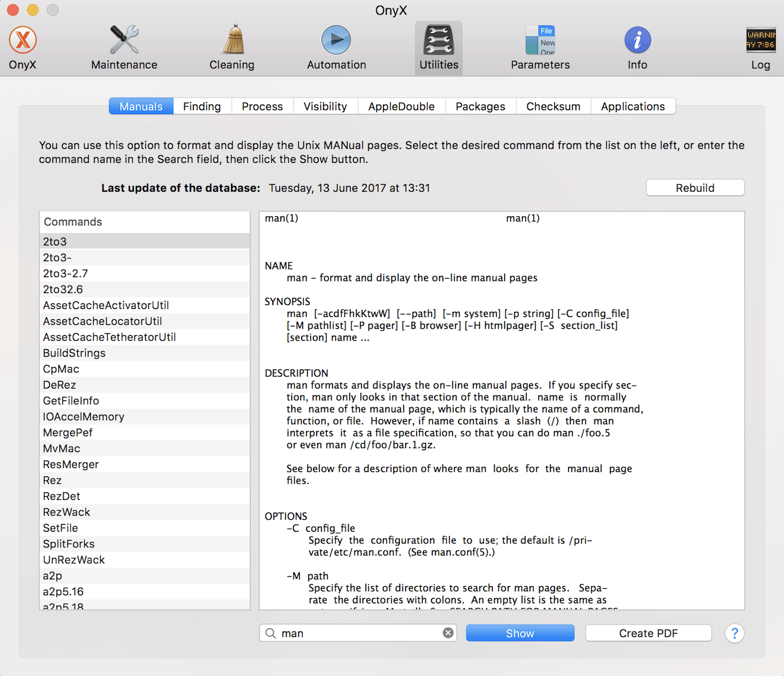
Task: Clear the search field with x icon
Action: (448, 633)
